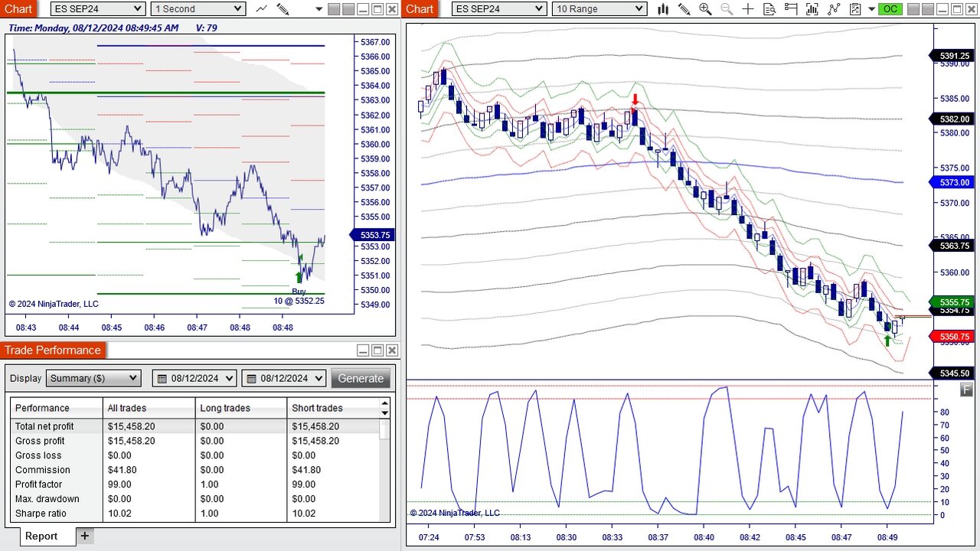Click Total net profit row label

(x=44, y=426)
